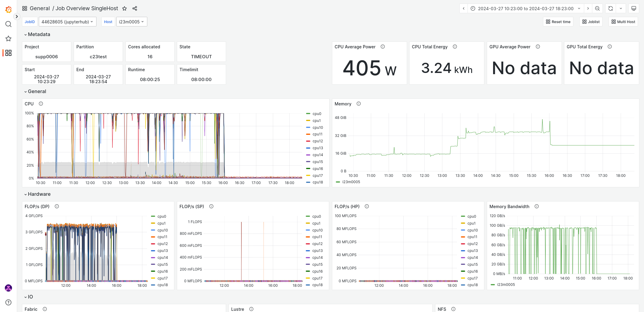Click cpu14 color swatch in CPU legend
The image size is (644, 312).
click(308, 155)
